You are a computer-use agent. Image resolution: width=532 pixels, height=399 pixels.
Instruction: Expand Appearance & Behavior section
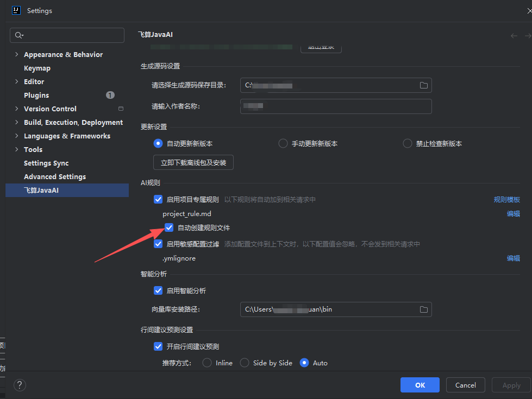17,54
